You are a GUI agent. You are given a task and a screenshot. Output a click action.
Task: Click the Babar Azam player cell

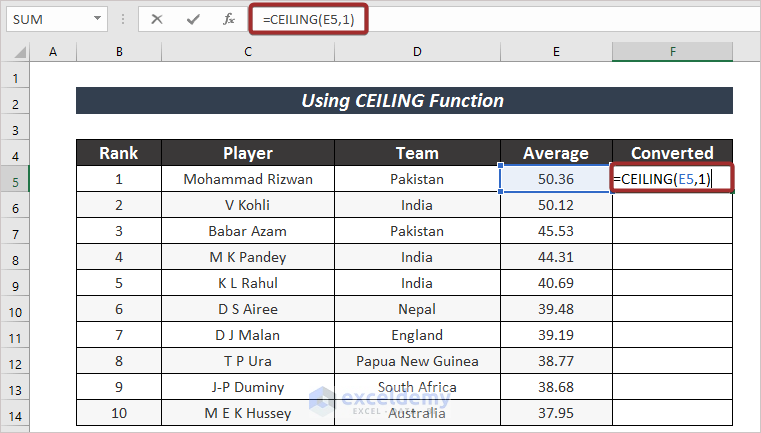pos(246,231)
